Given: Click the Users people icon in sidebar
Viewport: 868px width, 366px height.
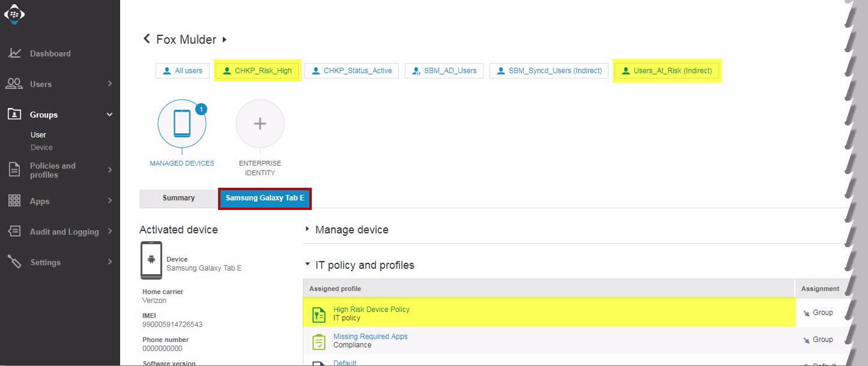Looking at the screenshot, I should click(14, 84).
